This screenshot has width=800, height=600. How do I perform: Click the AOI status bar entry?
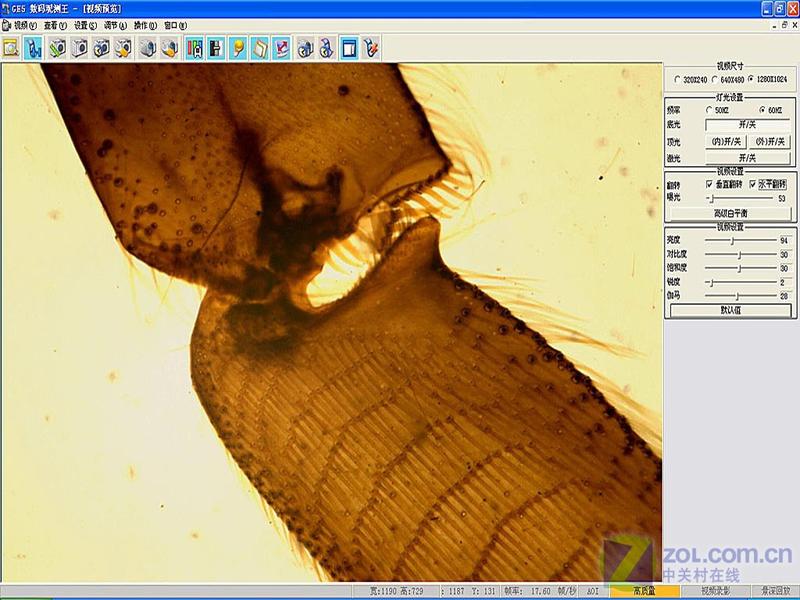pos(593,591)
